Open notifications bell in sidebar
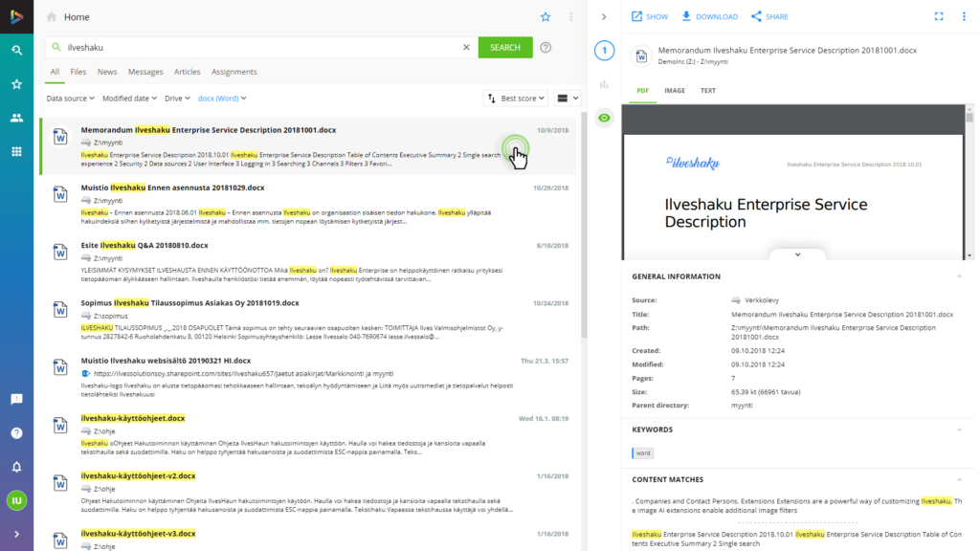 click(x=17, y=467)
